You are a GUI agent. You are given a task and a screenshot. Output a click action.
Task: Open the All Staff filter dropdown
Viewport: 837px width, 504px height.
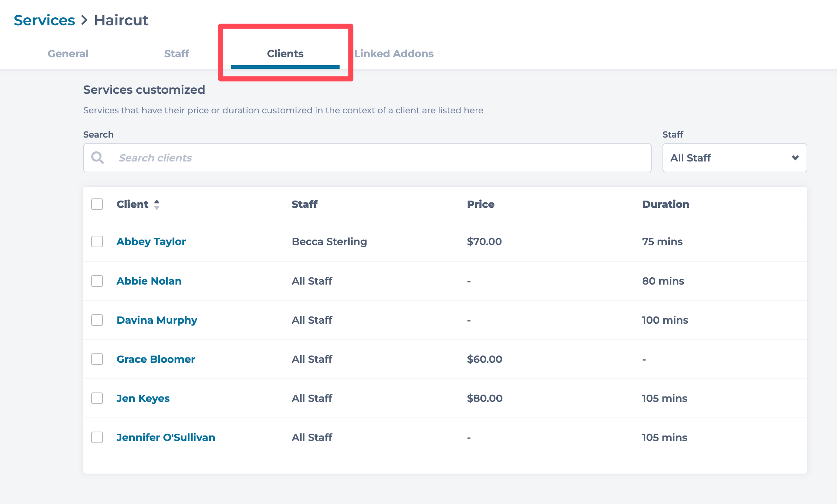click(x=734, y=158)
